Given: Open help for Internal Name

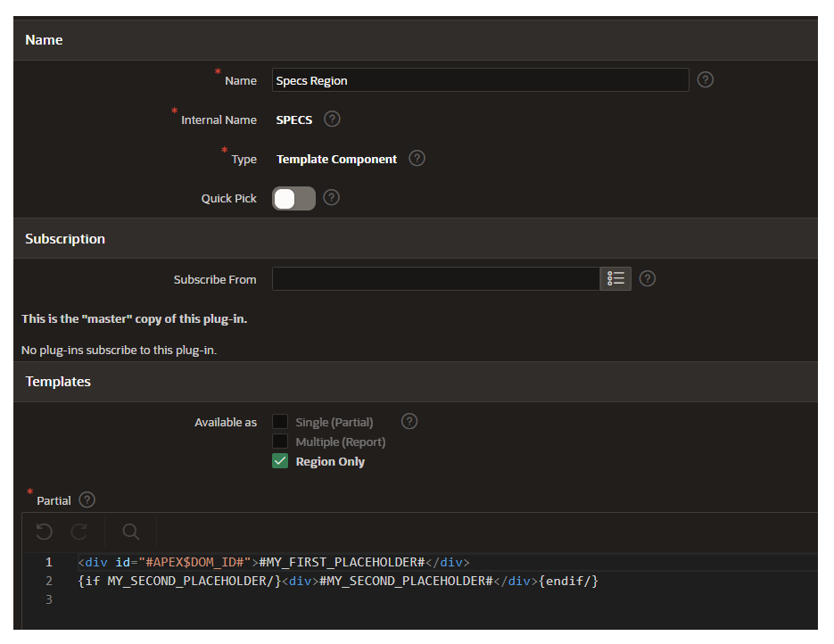Looking at the screenshot, I should click(332, 120).
